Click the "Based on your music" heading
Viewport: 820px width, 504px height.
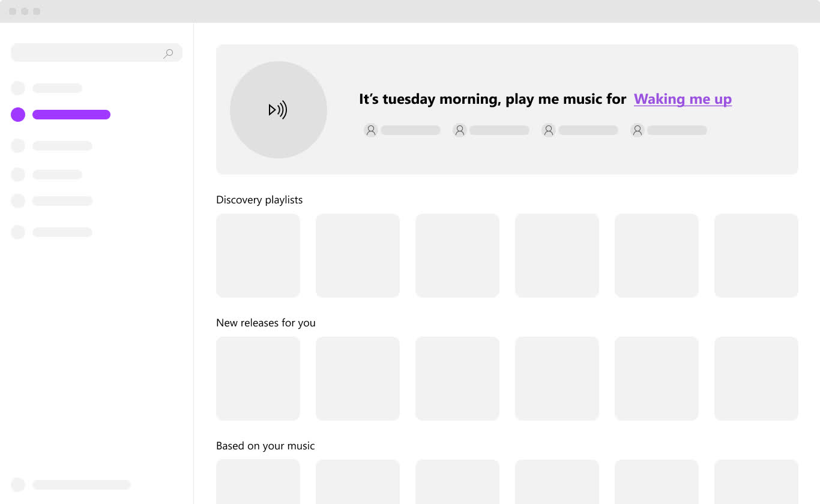pos(265,446)
